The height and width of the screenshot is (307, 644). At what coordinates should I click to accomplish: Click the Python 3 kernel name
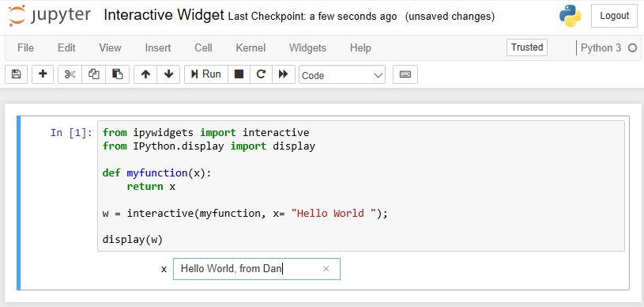pyautogui.click(x=601, y=48)
